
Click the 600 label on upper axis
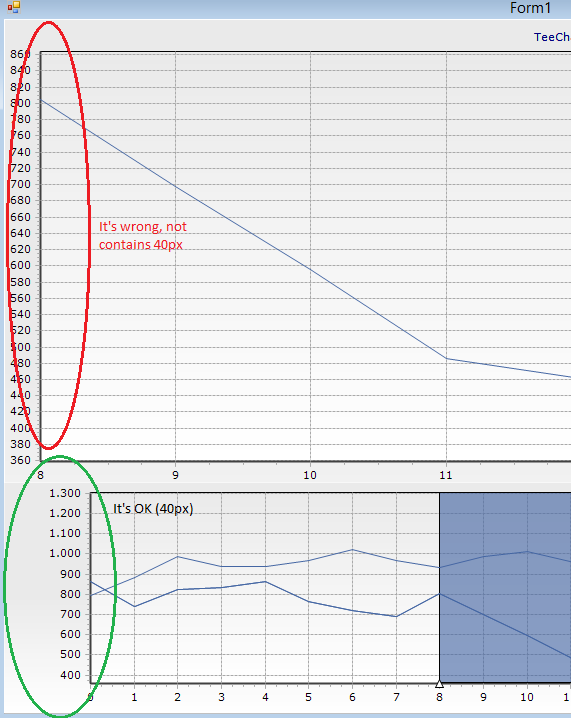(x=20, y=265)
